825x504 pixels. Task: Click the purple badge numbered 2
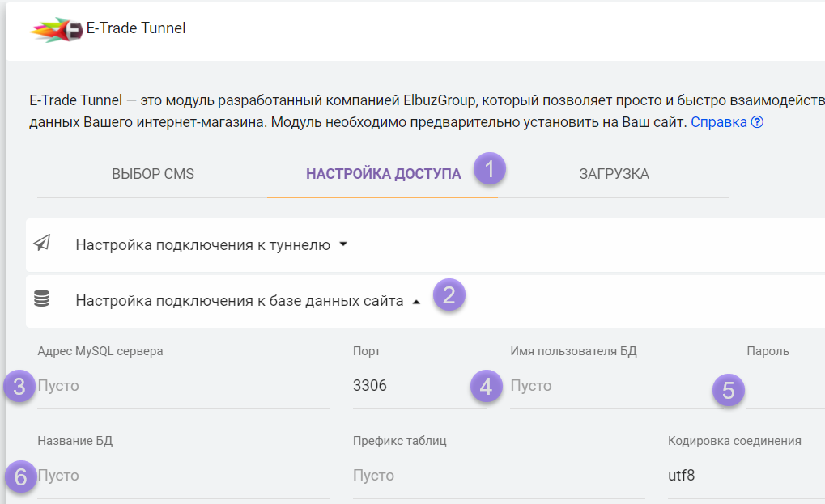tap(449, 294)
